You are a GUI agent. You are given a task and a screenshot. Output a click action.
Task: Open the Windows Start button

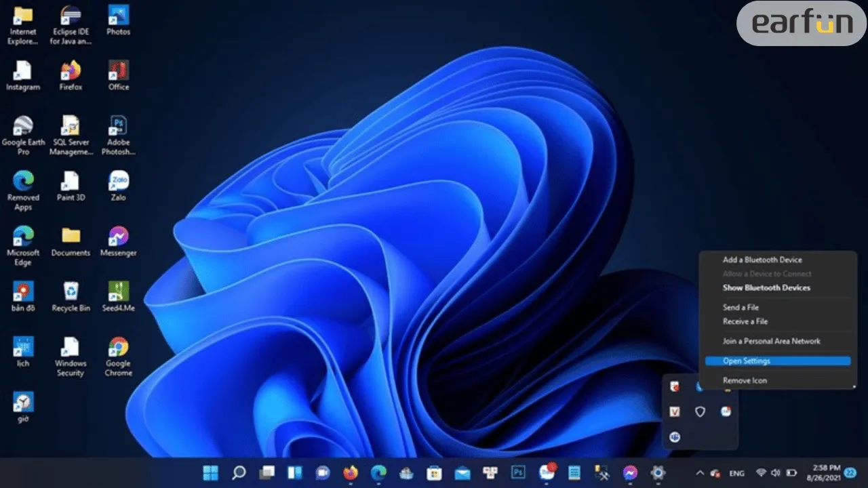(x=211, y=472)
